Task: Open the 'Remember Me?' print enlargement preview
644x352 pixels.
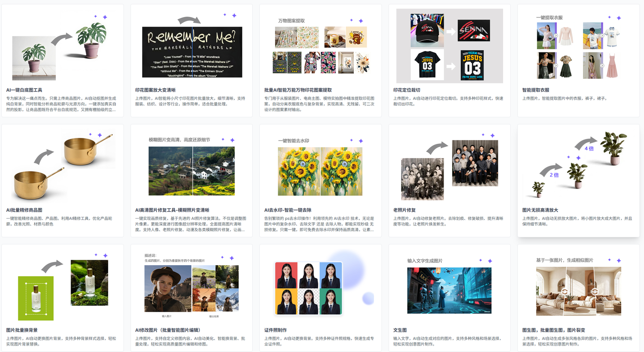Action: pos(192,46)
